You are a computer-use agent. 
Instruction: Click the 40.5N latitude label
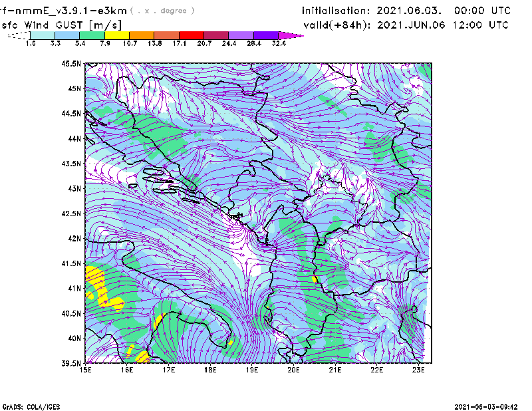(x=71, y=313)
